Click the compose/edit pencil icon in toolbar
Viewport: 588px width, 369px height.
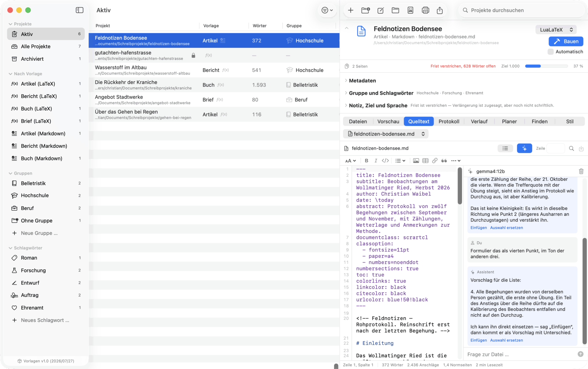click(x=381, y=10)
